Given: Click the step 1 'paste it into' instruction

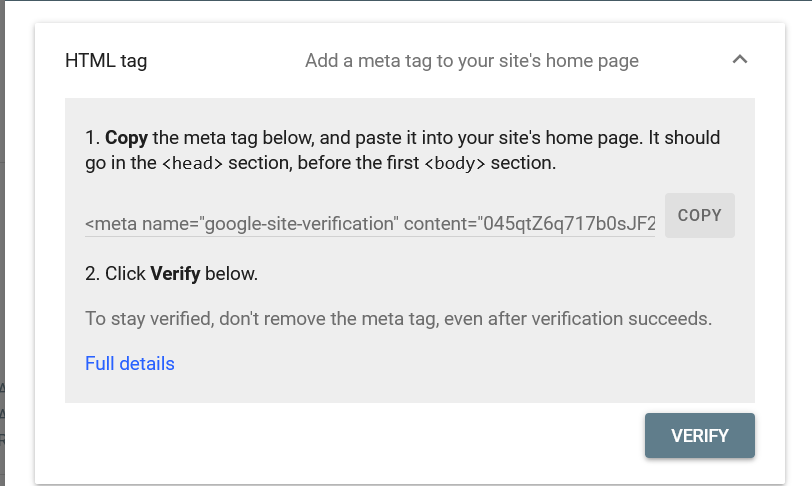Looking at the screenshot, I should point(410,137).
